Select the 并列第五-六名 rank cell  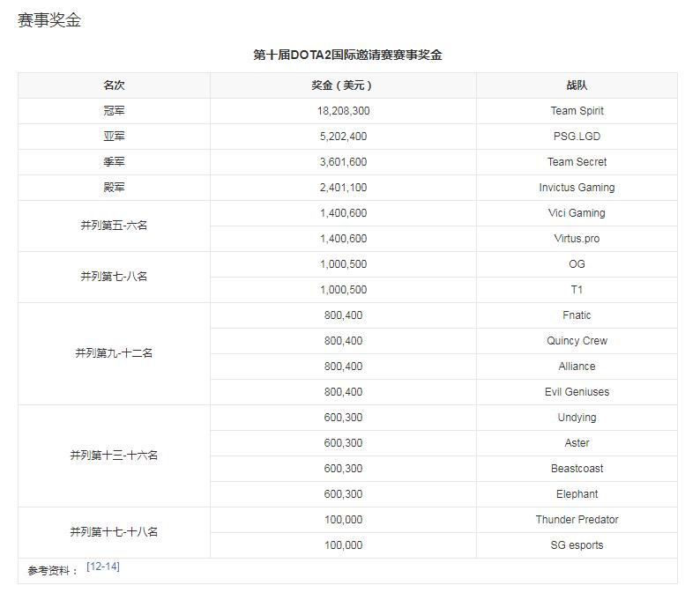114,226
